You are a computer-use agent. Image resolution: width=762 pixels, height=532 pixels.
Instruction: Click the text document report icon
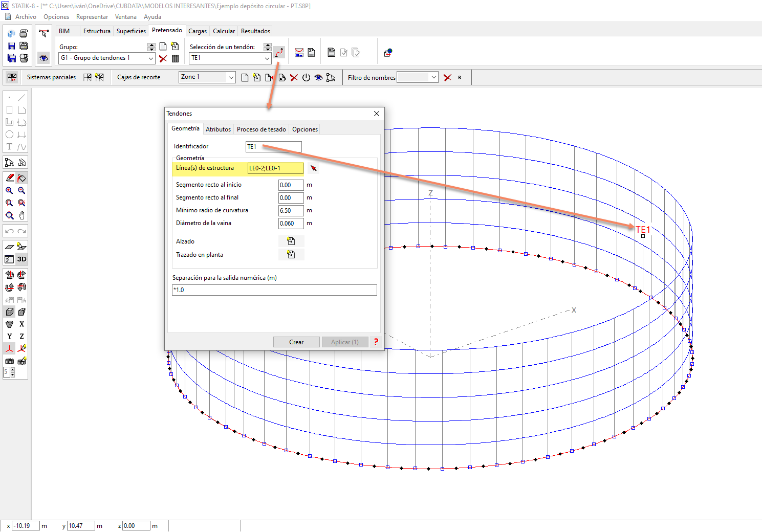pos(332,52)
